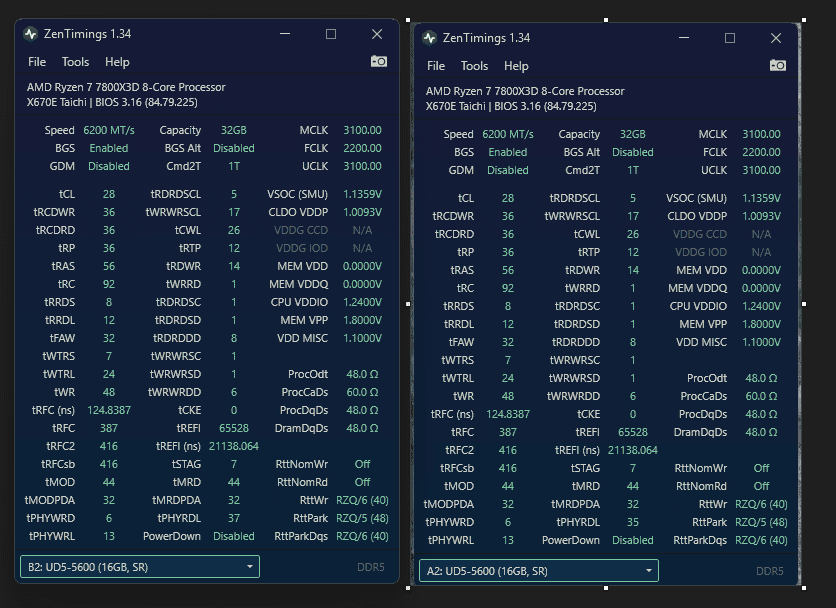This screenshot has width=836, height=608.
Task: Click the UCLK 3100.00 value in left window
Action: click(x=362, y=166)
